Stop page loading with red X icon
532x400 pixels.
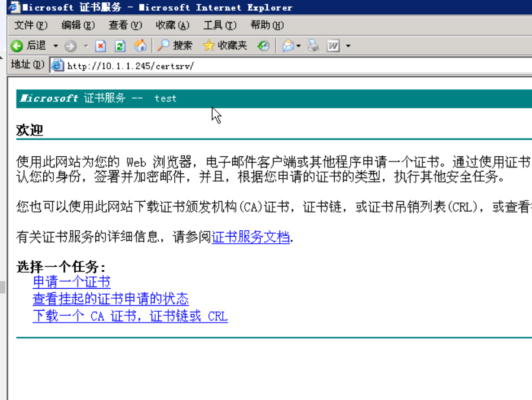coord(101,46)
